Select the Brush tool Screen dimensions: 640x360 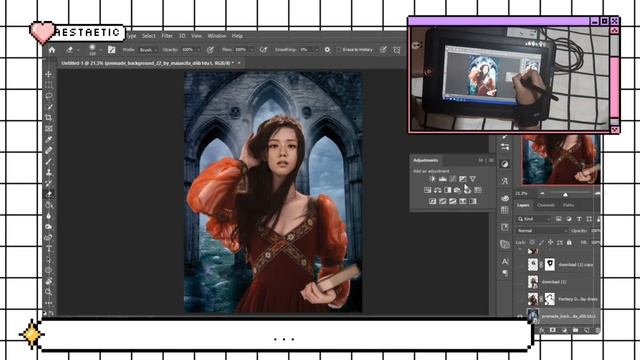click(49, 161)
